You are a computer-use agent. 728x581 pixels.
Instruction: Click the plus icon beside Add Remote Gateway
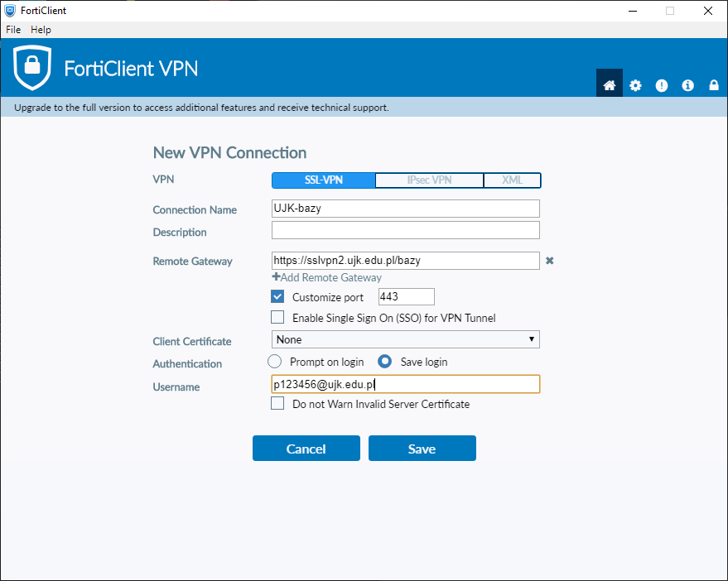pyautogui.click(x=276, y=277)
